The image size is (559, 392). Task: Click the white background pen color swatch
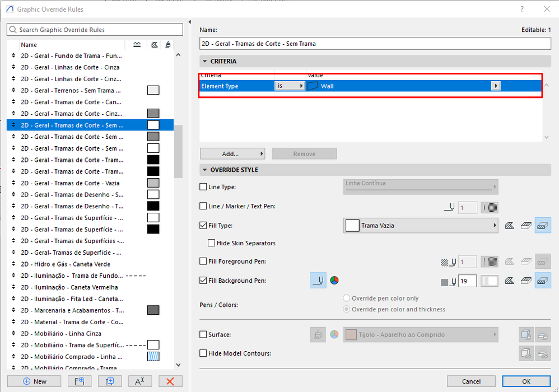click(490, 281)
